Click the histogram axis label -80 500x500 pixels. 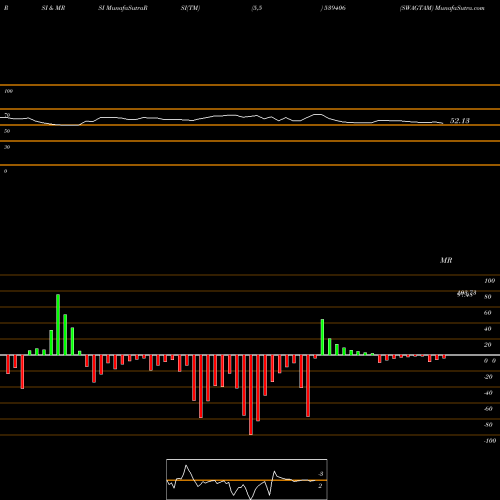tap(488, 425)
